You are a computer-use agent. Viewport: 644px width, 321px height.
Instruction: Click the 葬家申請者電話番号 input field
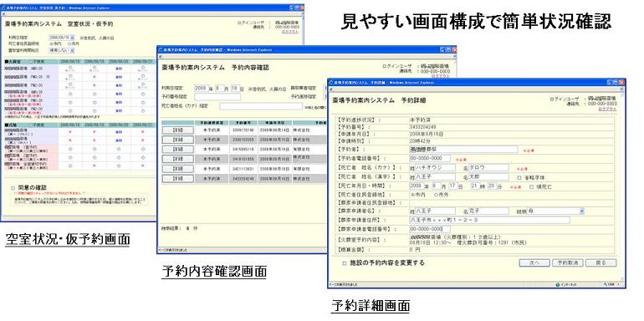coord(430,229)
